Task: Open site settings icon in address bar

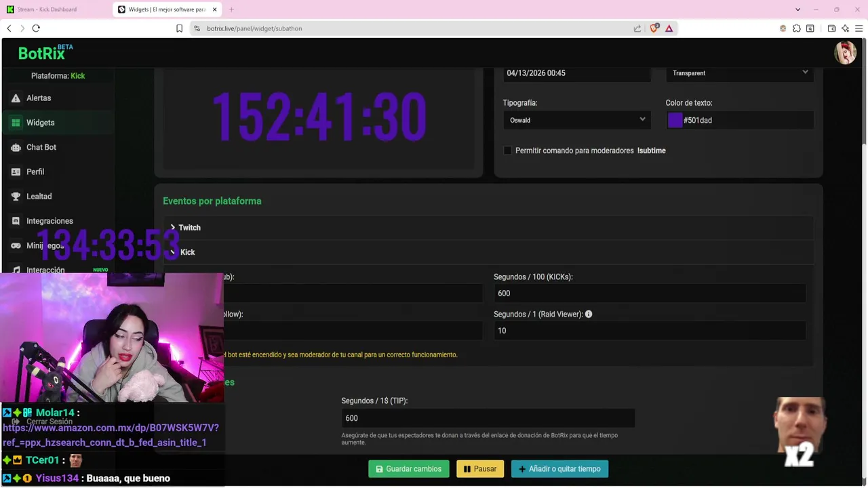Action: pos(197,28)
